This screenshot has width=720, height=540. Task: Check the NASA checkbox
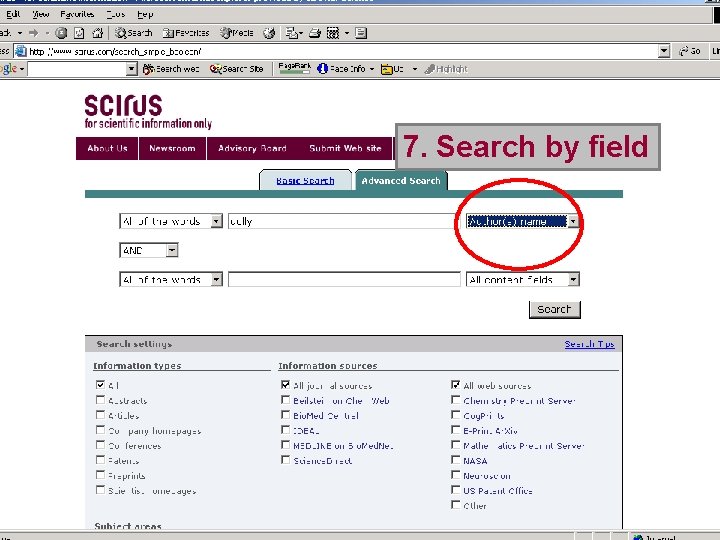point(456,460)
